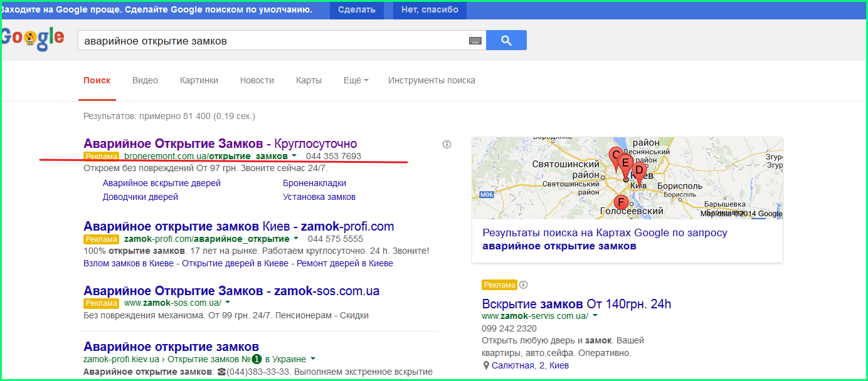Open Вскрытие замков От 140грн. 24h ad

point(576,304)
